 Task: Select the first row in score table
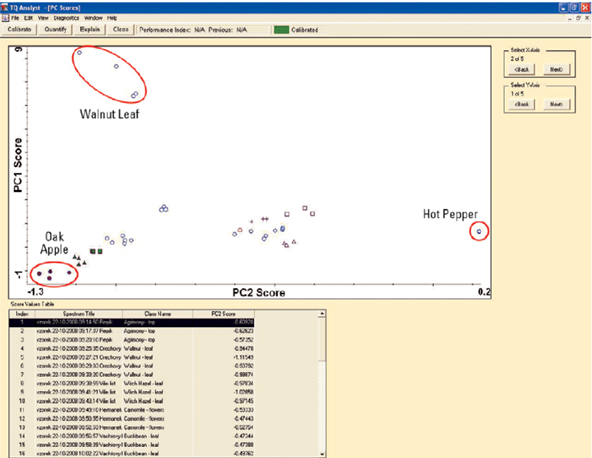(132, 322)
